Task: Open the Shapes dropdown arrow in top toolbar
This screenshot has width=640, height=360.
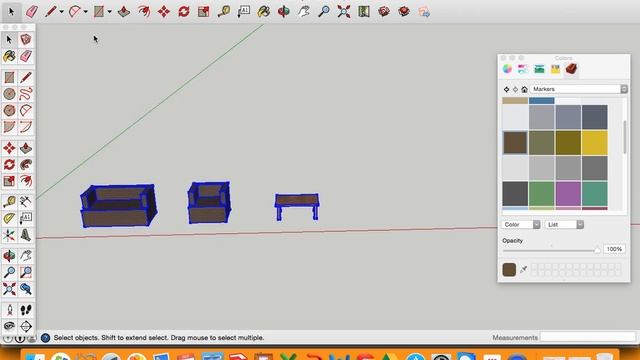Action: coord(109,12)
